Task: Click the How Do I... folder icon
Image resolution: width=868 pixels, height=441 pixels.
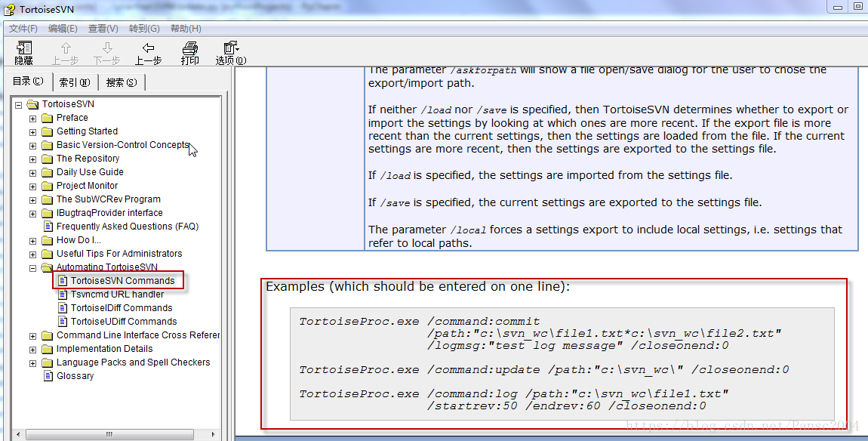Action: coord(47,240)
